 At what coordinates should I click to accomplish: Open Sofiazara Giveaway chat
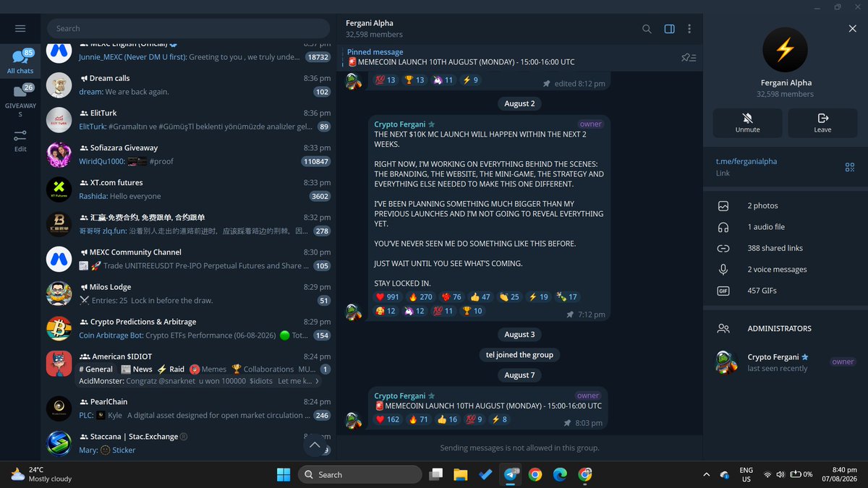coord(188,154)
